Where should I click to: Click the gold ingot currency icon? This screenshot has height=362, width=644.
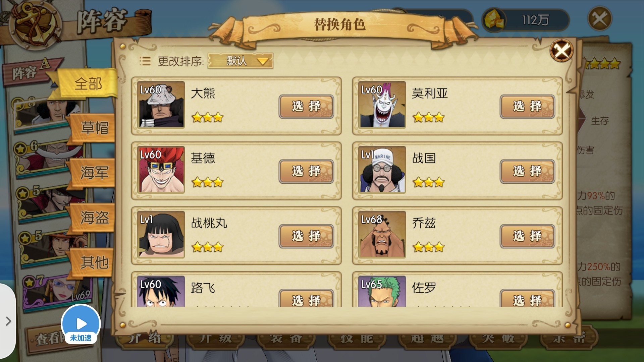click(494, 20)
